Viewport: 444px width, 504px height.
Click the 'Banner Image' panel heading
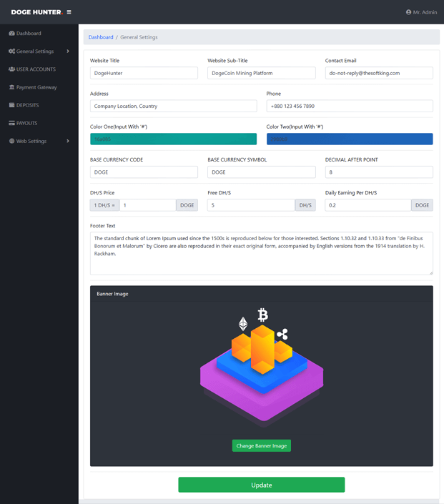coord(112,294)
